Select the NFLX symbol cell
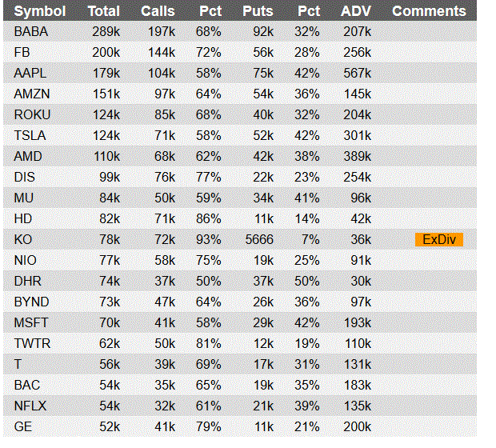This screenshot has height=448, width=496. click(30, 406)
